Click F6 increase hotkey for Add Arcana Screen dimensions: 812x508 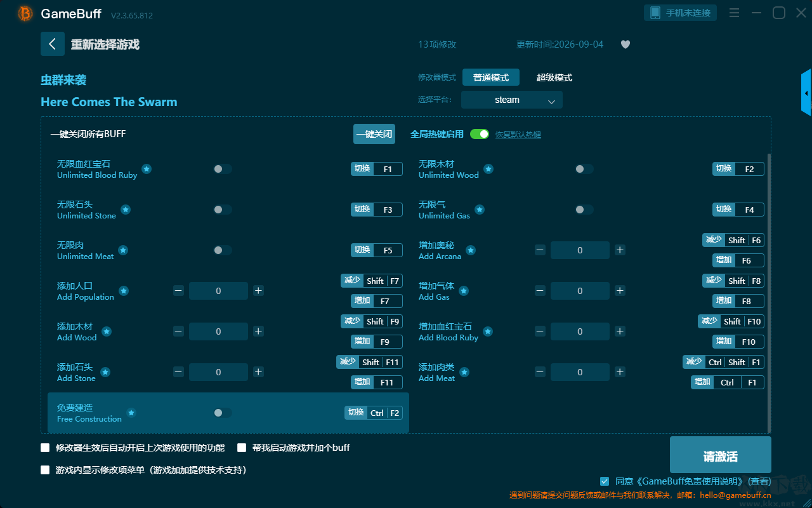pos(738,260)
